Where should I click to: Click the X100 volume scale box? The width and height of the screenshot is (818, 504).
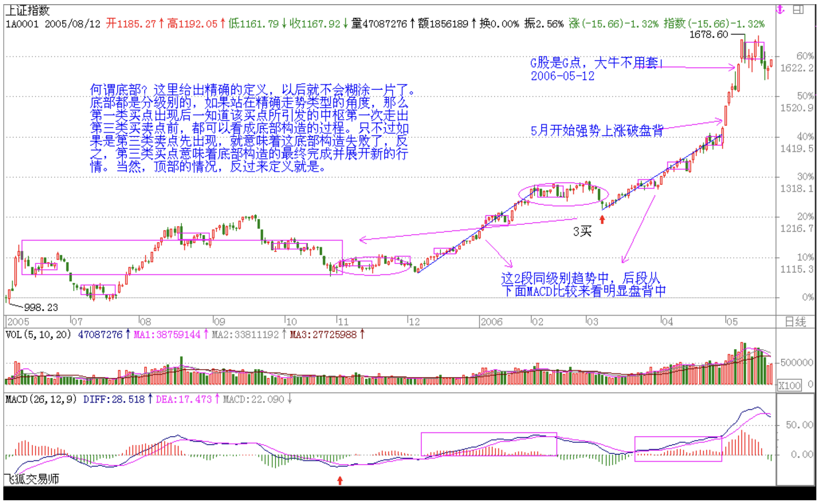(789, 385)
